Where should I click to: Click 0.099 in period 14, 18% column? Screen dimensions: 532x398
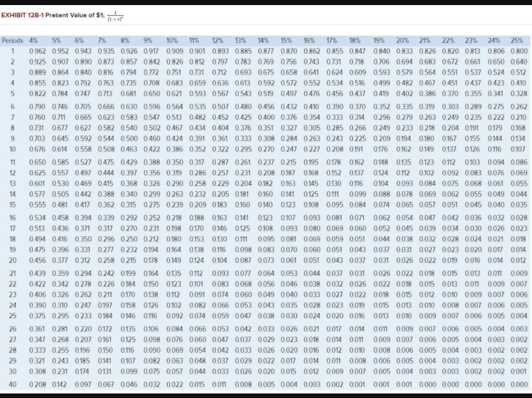click(358, 194)
